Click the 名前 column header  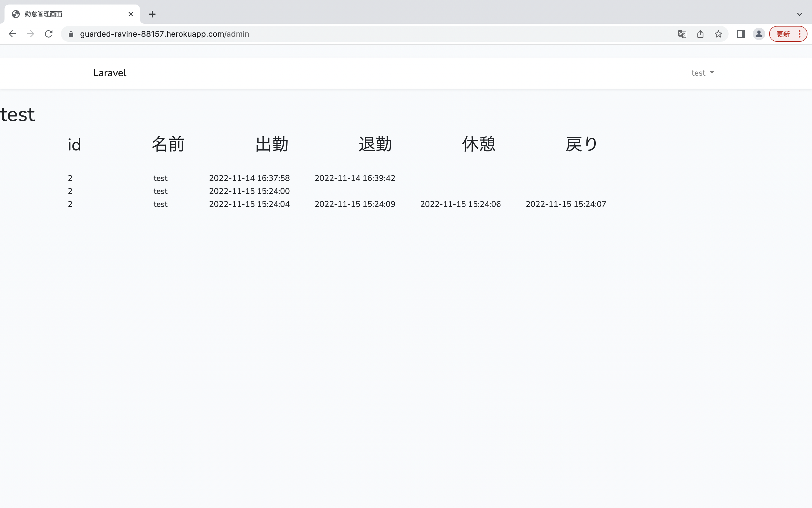168,144
